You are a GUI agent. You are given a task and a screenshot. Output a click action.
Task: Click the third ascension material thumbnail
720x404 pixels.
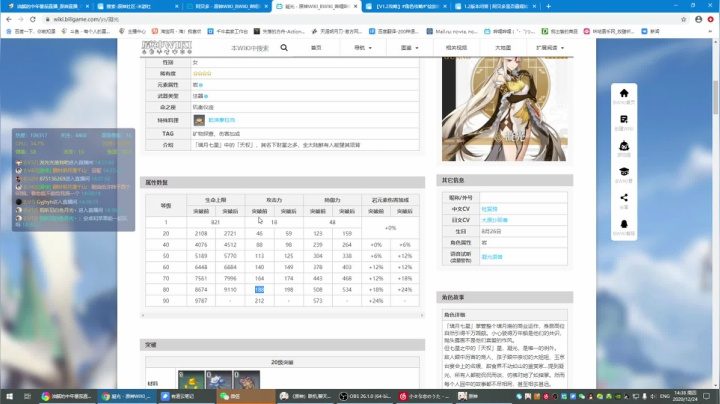(x=246, y=380)
